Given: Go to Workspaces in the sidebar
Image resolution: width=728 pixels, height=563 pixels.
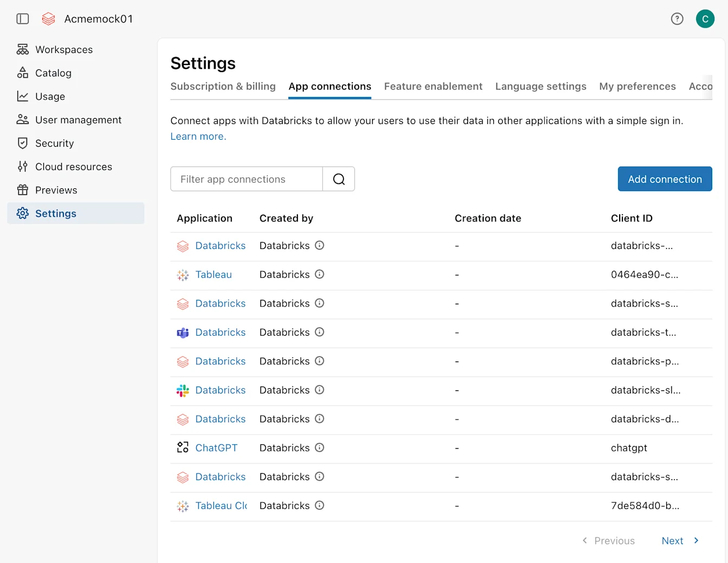Looking at the screenshot, I should (x=76, y=49).
